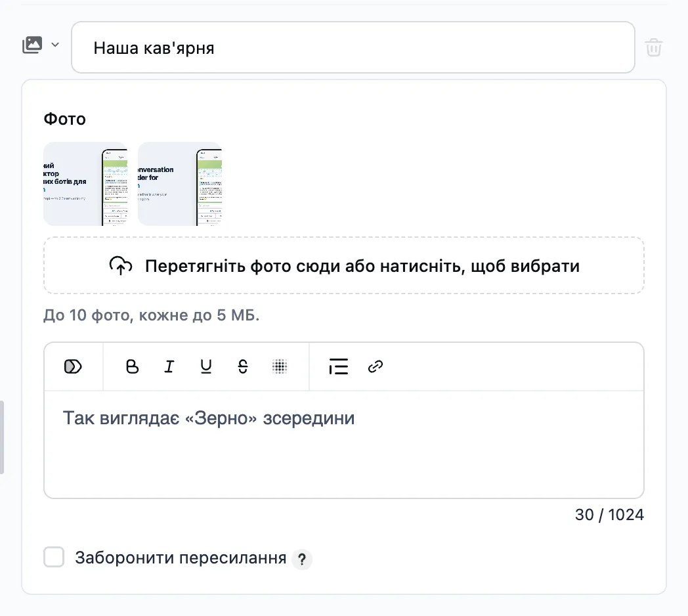This screenshot has width=688, height=616.
Task: Expand the block type dropdown chevron
Action: [55, 45]
